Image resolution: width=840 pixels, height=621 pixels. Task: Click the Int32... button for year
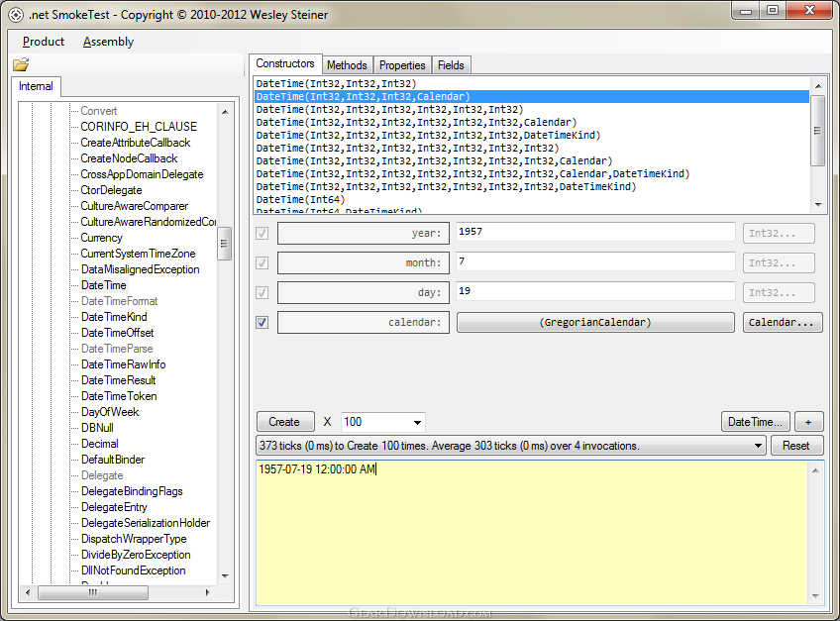(779, 233)
